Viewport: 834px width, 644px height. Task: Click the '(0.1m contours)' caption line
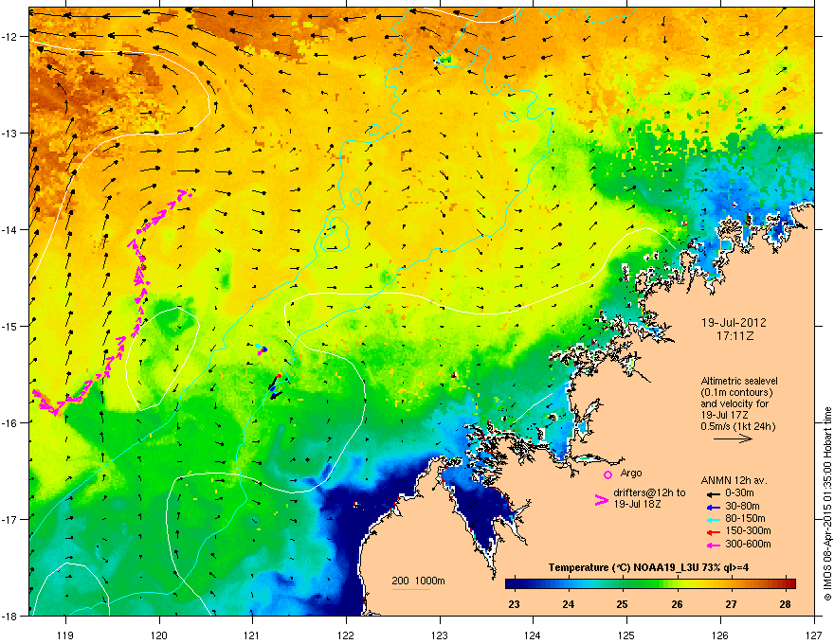tap(736, 392)
